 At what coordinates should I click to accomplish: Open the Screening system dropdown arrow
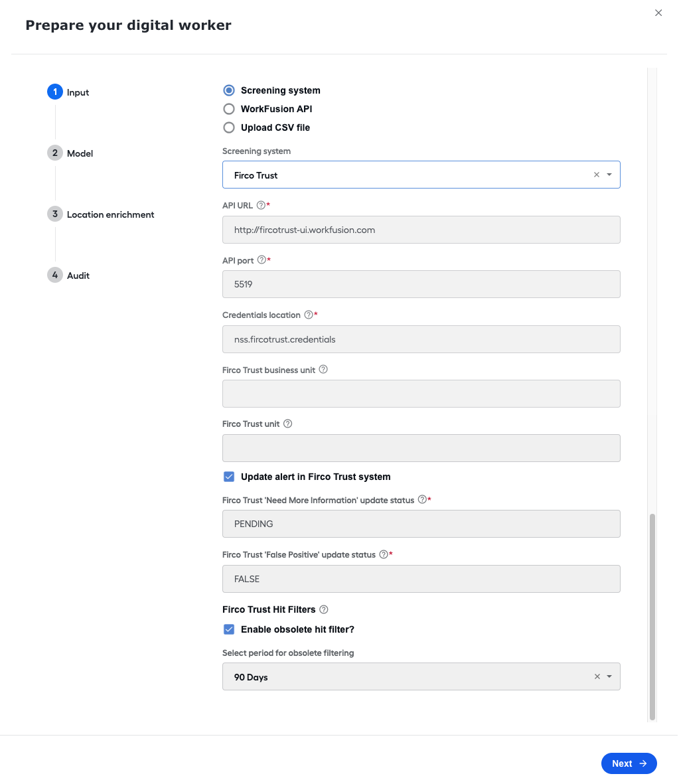coord(609,175)
